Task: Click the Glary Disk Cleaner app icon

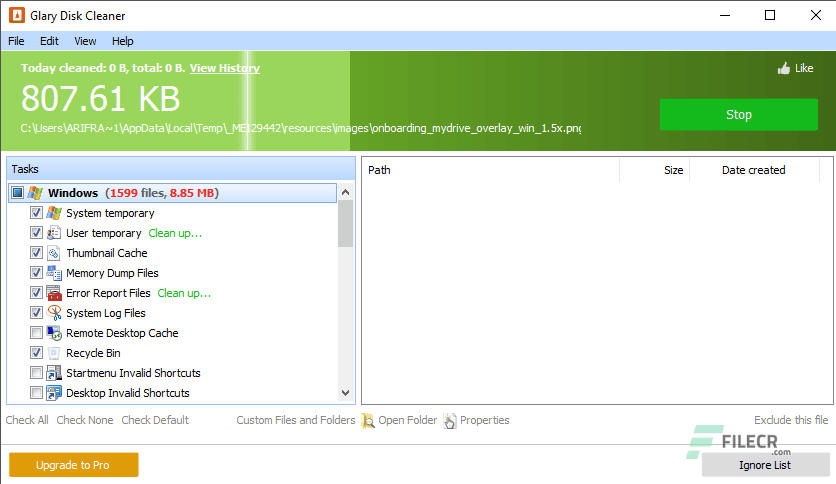Action: pos(17,15)
